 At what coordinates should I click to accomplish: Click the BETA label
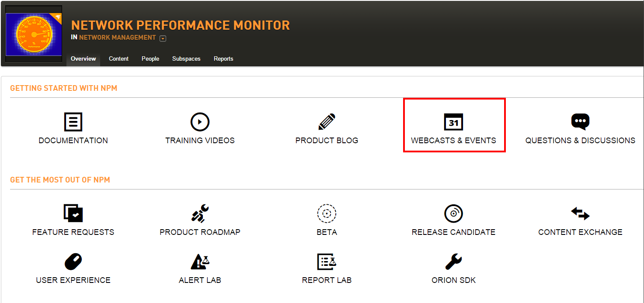coord(327,232)
